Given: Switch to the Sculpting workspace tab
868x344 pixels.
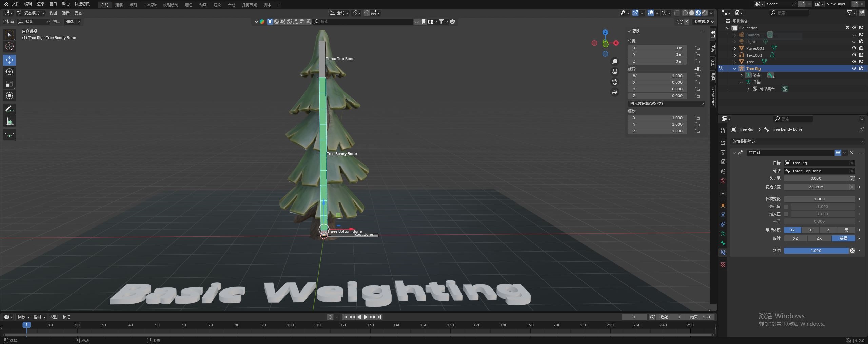Looking at the screenshot, I should [x=133, y=5].
